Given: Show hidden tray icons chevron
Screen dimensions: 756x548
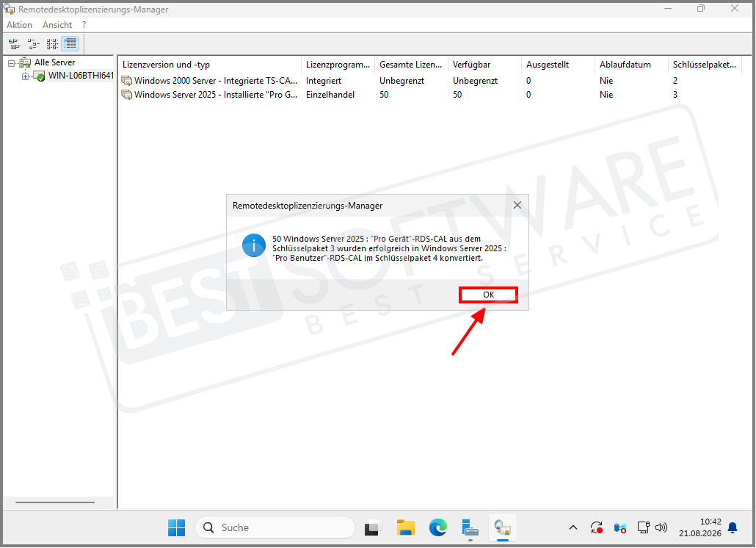Looking at the screenshot, I should pyautogui.click(x=573, y=527).
